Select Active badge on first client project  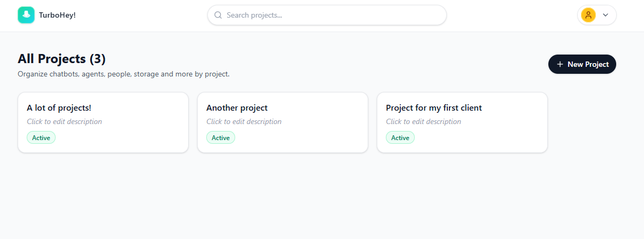(x=400, y=137)
